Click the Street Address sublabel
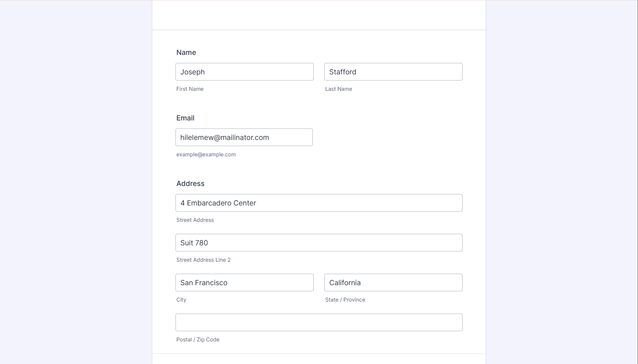Screen dimensions: 638x364 pos(195,220)
